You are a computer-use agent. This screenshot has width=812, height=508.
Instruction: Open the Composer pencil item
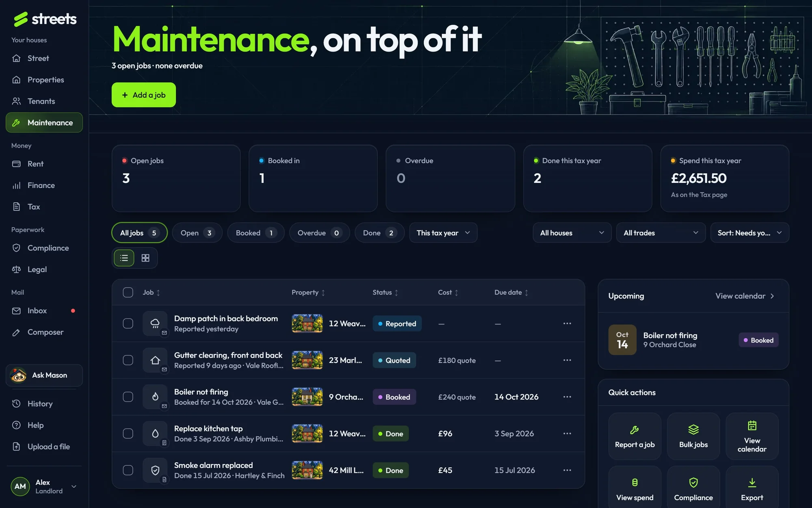coord(44,332)
